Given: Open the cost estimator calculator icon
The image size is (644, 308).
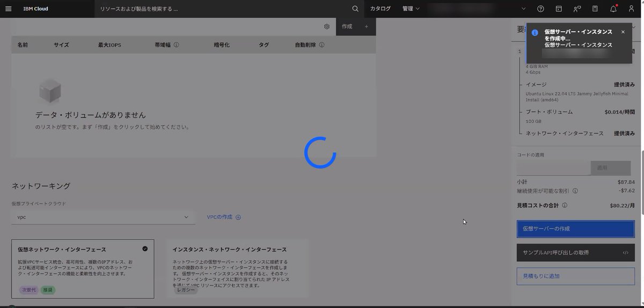Looking at the screenshot, I should tap(595, 9).
